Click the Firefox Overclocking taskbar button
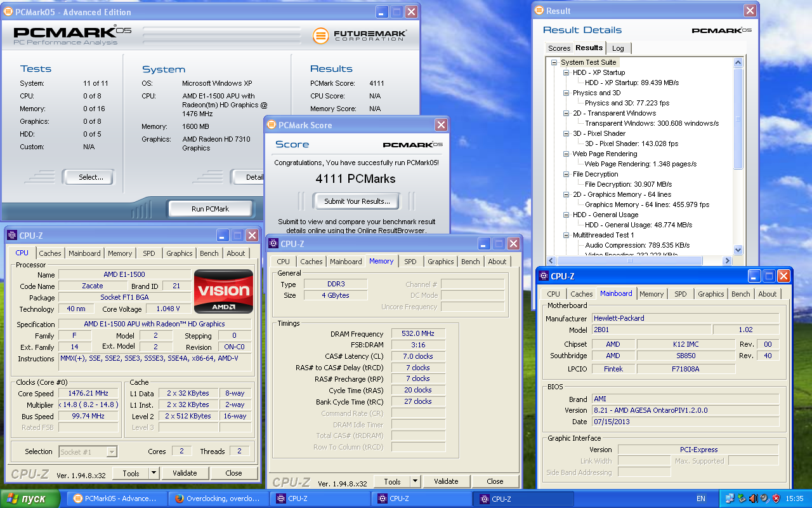Image resolution: width=812 pixels, height=508 pixels. point(219,498)
